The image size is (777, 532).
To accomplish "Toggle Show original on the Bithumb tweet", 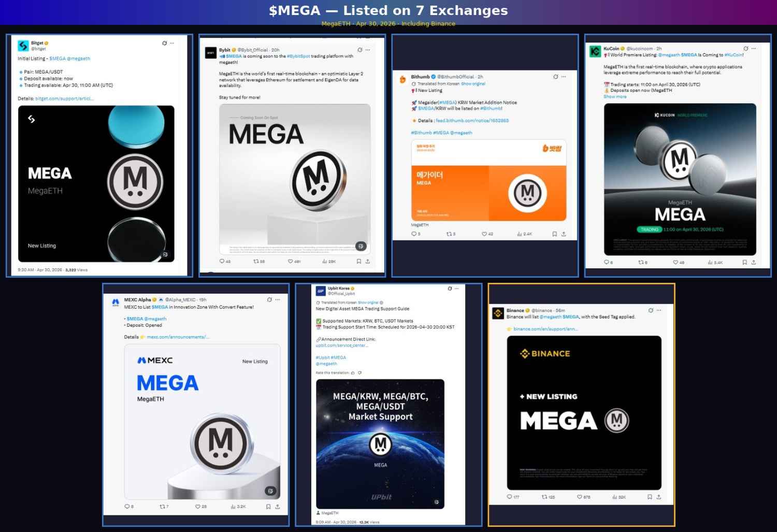I will [x=473, y=83].
